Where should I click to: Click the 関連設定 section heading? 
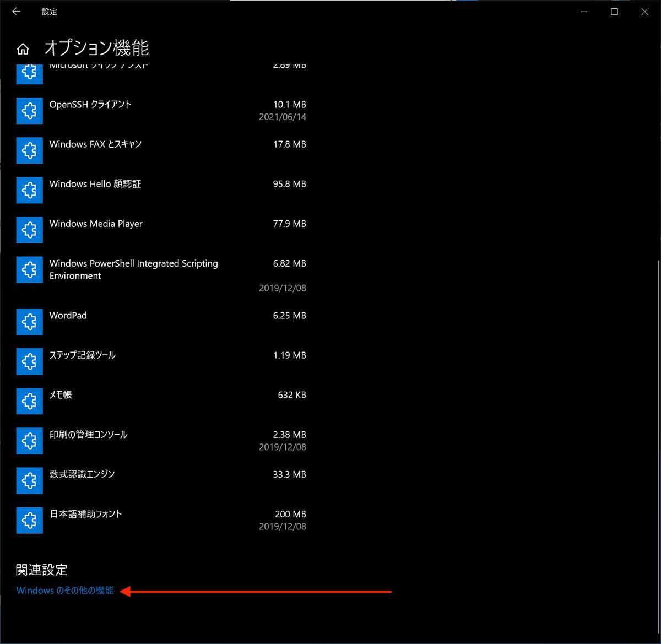[42, 569]
